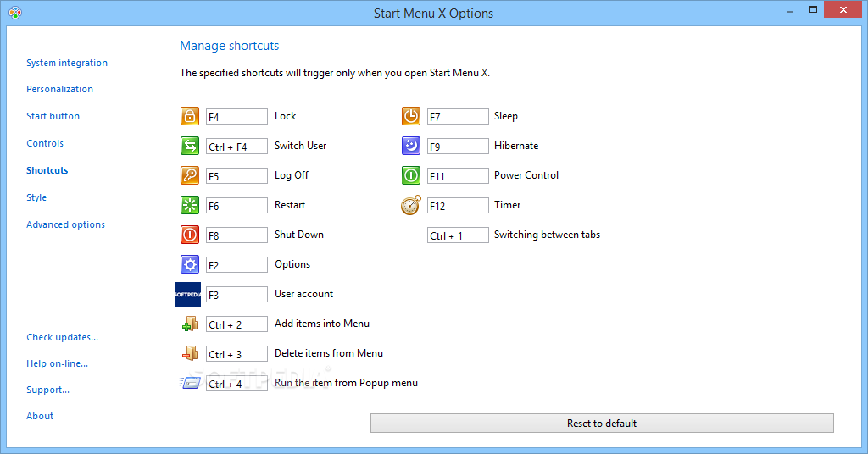
Task: Focus the Log Off shortcut field F5
Action: tap(236, 176)
